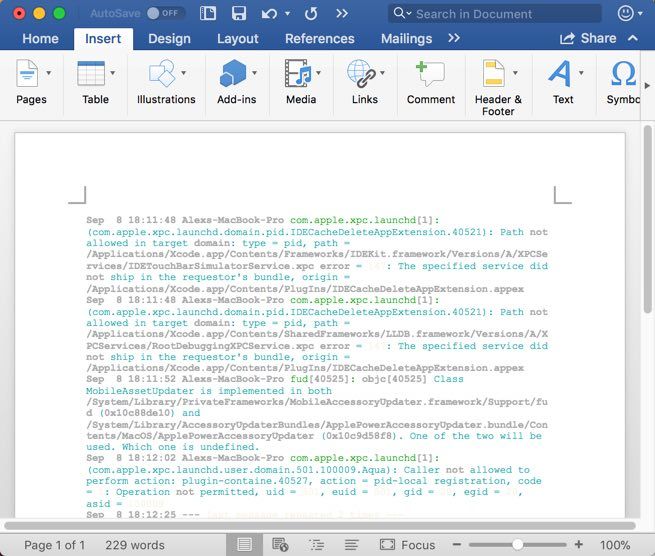Expand more Quick Access toolbar commands

click(342, 14)
